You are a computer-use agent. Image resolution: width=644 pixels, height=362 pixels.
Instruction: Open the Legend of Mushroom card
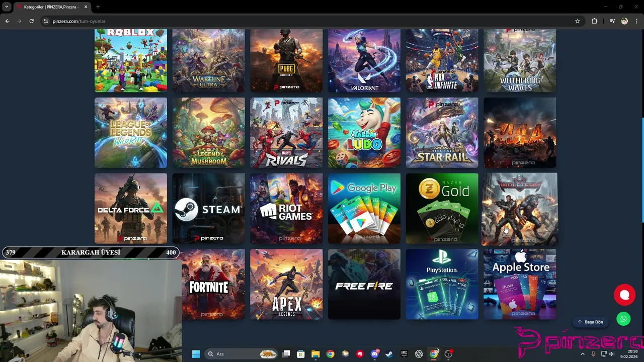click(x=208, y=133)
